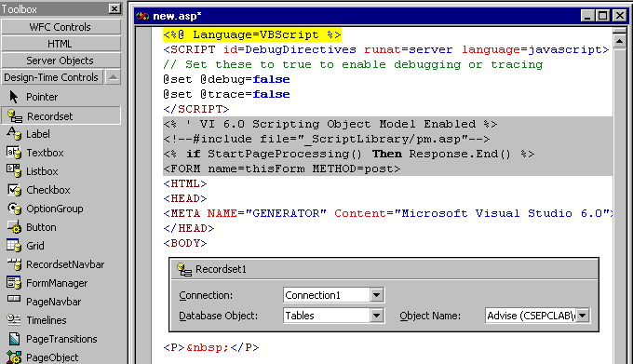
Task: Click the StartPageProcessing() line
Action: click(x=349, y=155)
